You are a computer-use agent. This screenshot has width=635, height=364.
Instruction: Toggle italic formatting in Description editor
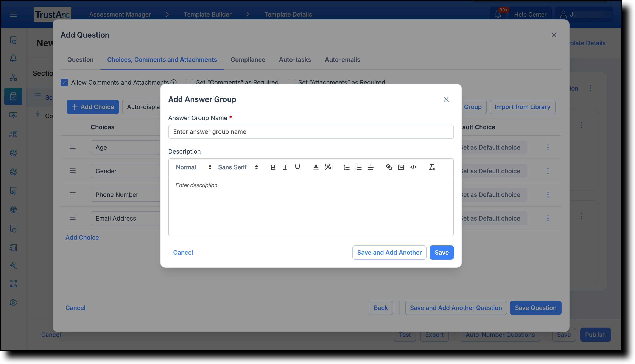285,167
